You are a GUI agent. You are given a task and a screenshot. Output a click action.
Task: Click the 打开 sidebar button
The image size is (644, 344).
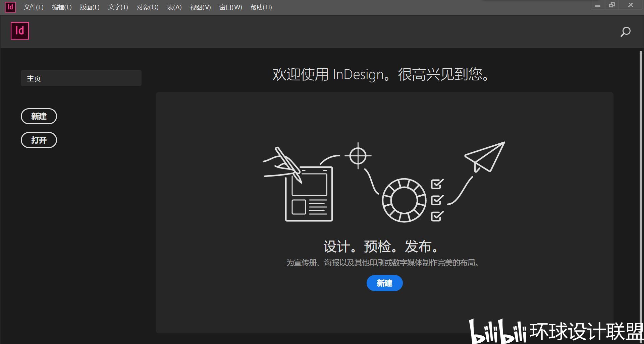pos(39,140)
